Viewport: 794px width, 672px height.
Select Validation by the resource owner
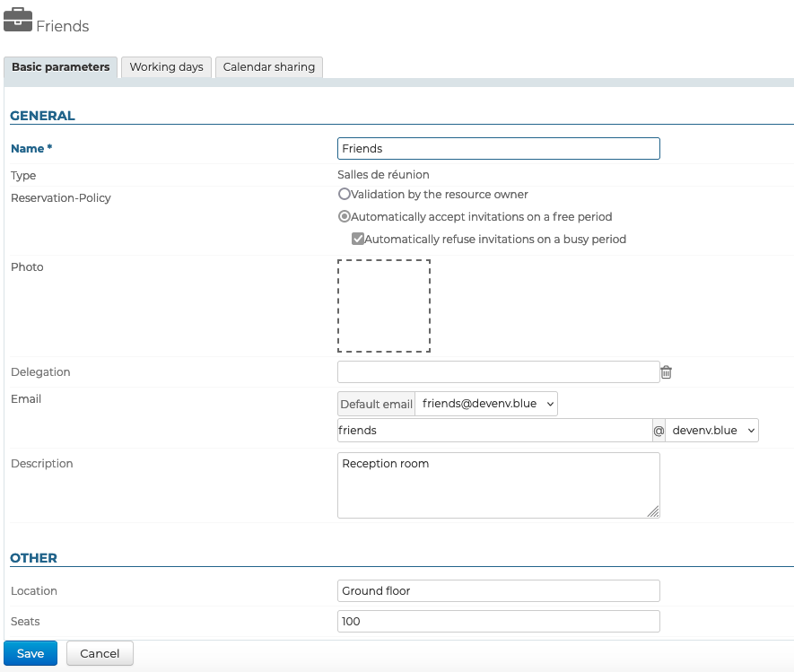point(344,194)
